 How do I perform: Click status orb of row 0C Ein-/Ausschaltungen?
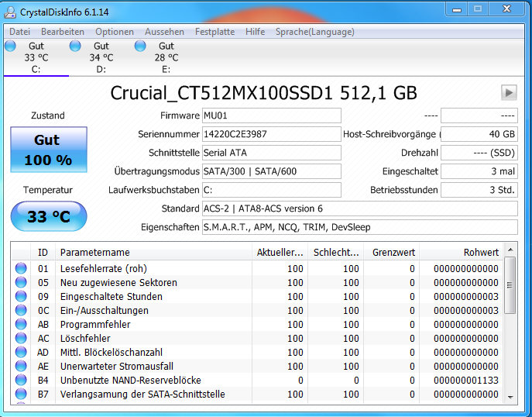(x=21, y=310)
